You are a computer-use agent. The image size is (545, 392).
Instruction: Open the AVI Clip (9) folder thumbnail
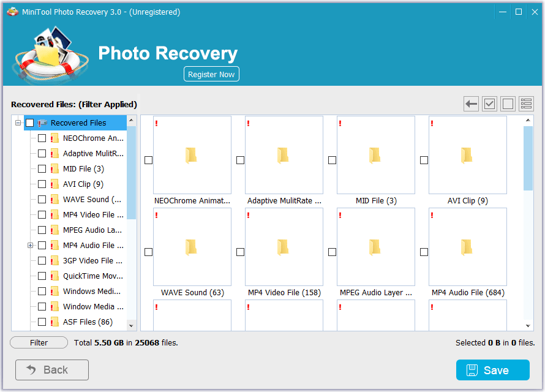click(467, 155)
